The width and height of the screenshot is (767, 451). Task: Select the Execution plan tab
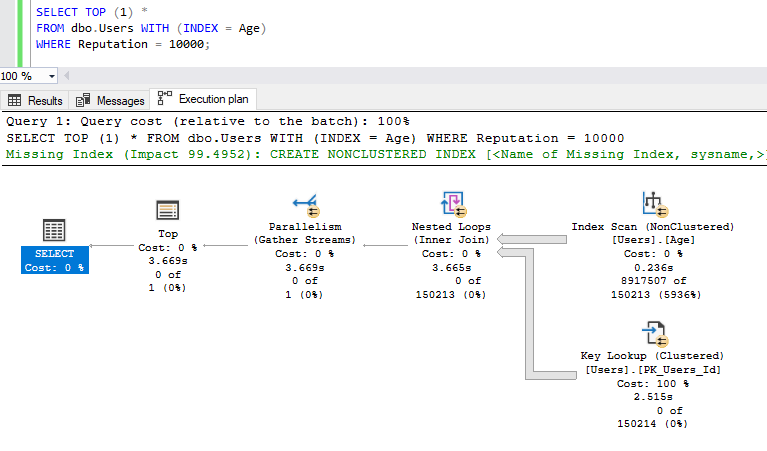[x=205, y=100]
